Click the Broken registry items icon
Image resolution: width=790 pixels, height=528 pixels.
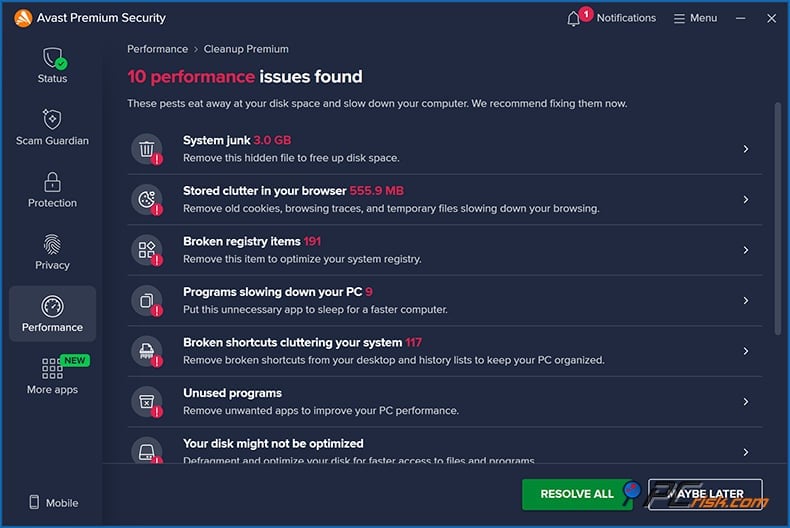point(147,250)
